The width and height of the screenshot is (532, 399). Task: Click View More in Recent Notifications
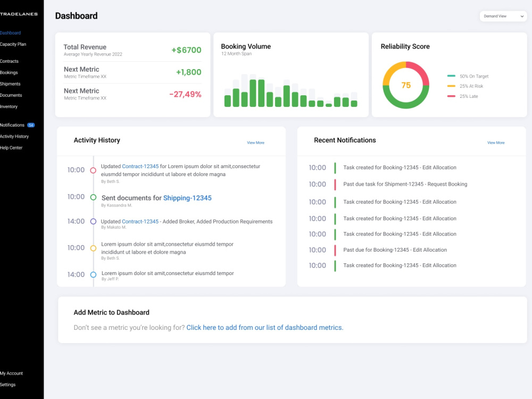(x=496, y=143)
